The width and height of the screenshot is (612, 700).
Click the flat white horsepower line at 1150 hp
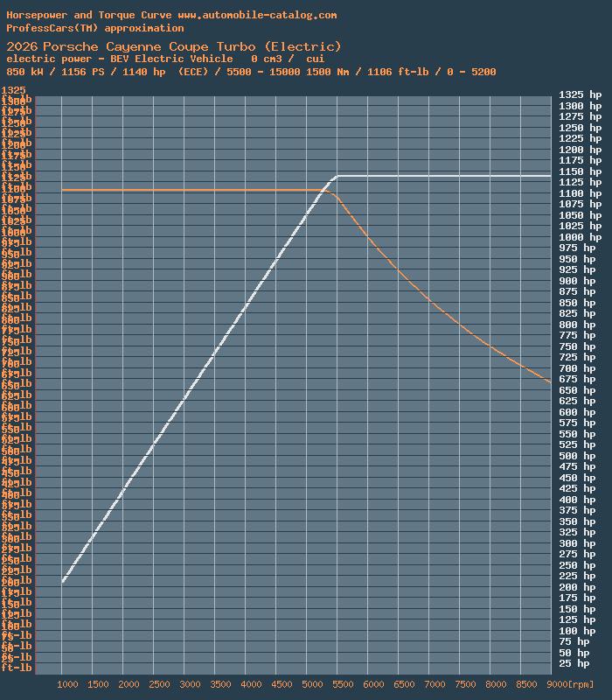tap(444, 176)
